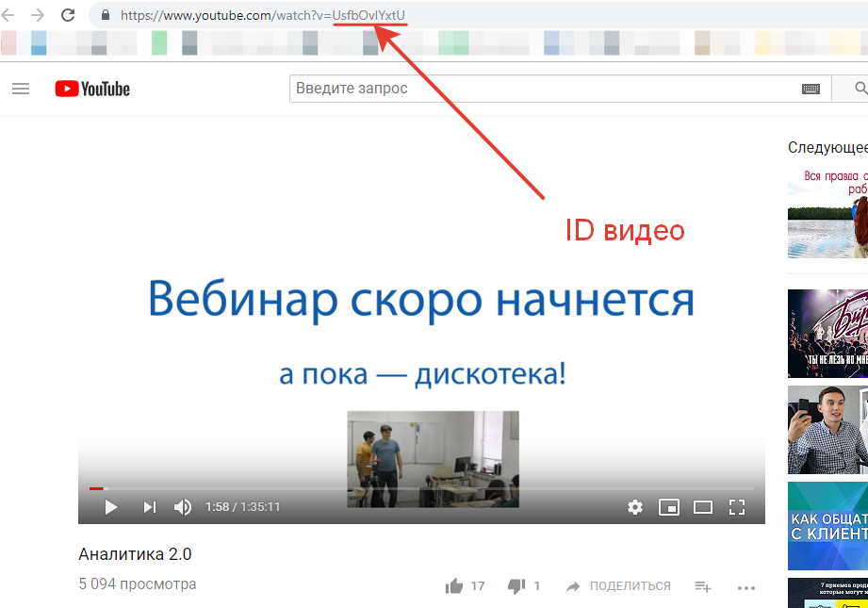View site security lock information
This screenshot has height=608, width=868.
pos(106,15)
